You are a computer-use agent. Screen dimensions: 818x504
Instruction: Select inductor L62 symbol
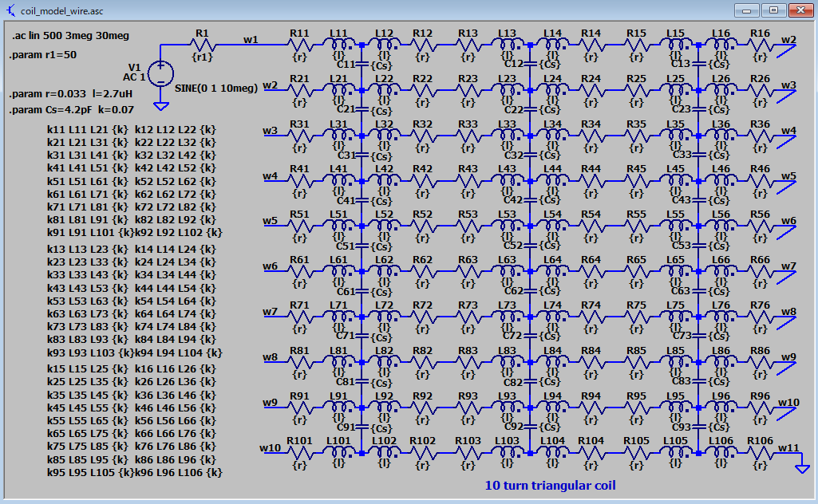[x=385, y=272]
